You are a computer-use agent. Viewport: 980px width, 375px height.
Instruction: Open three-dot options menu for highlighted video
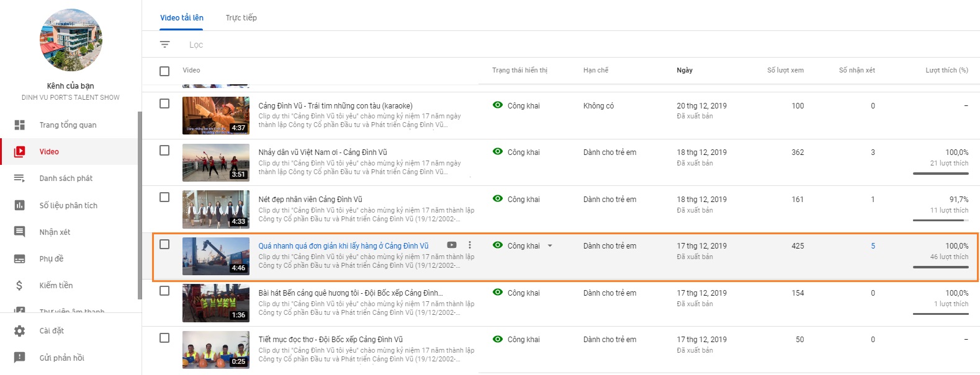coord(470,245)
